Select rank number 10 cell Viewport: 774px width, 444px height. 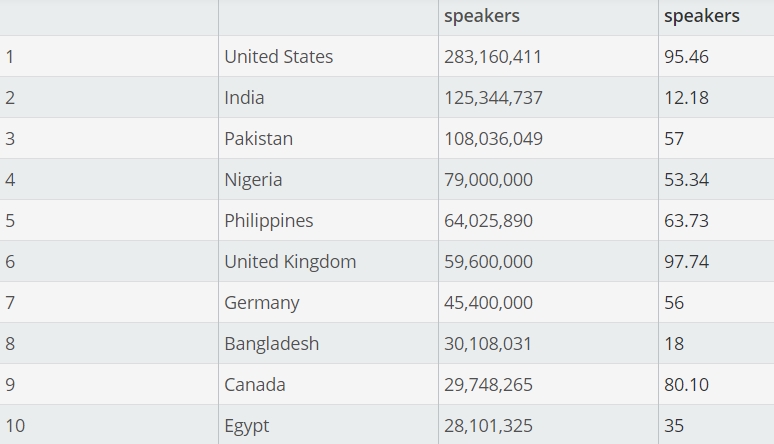click(15, 426)
